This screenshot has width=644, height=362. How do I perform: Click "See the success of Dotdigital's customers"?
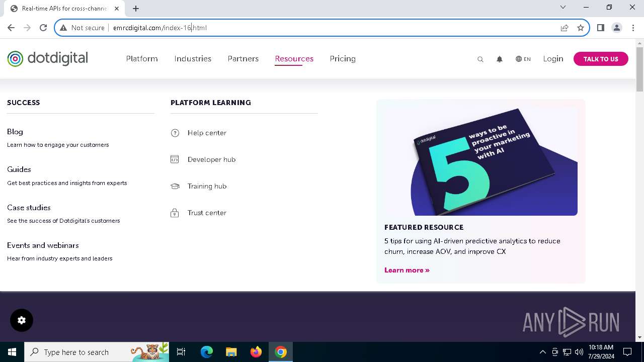(63, 221)
